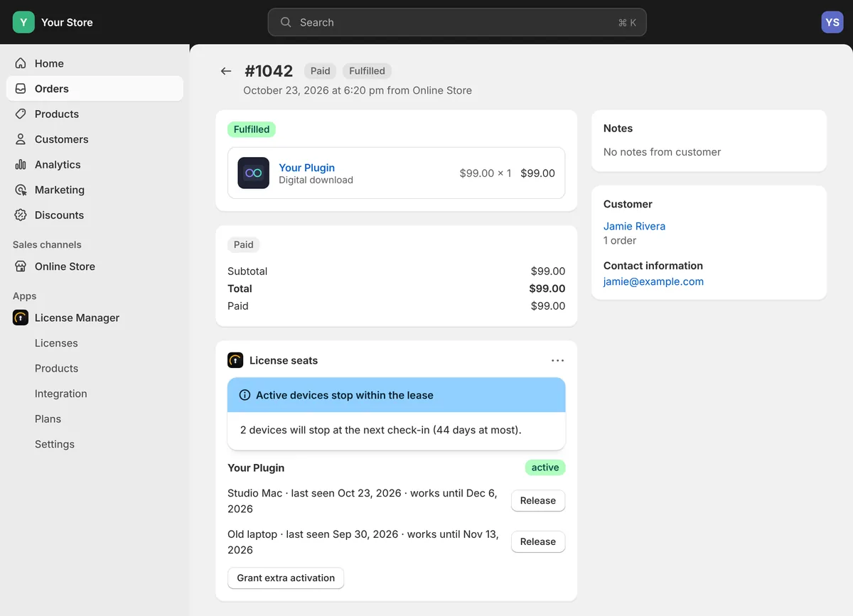Image resolution: width=853 pixels, height=616 pixels.
Task: Click the 'Digital download' label
Action: coord(316,180)
